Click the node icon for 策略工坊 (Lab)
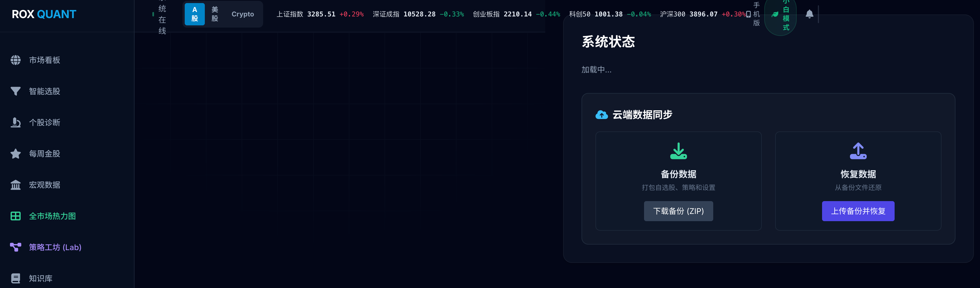This screenshot has width=980, height=288. (16, 247)
